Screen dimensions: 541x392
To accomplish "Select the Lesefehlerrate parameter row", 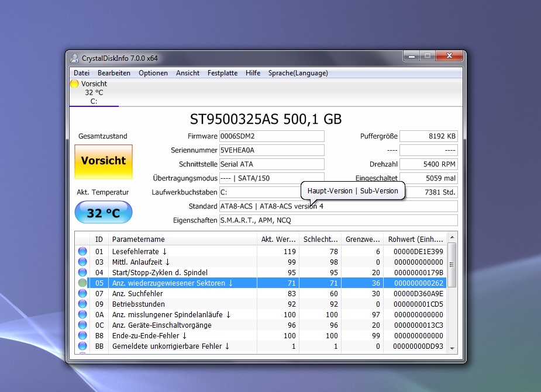I will 261,251.
